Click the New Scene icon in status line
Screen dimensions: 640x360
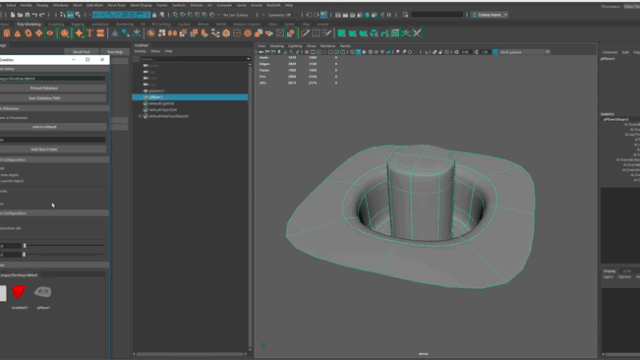pyautogui.click(x=13, y=15)
